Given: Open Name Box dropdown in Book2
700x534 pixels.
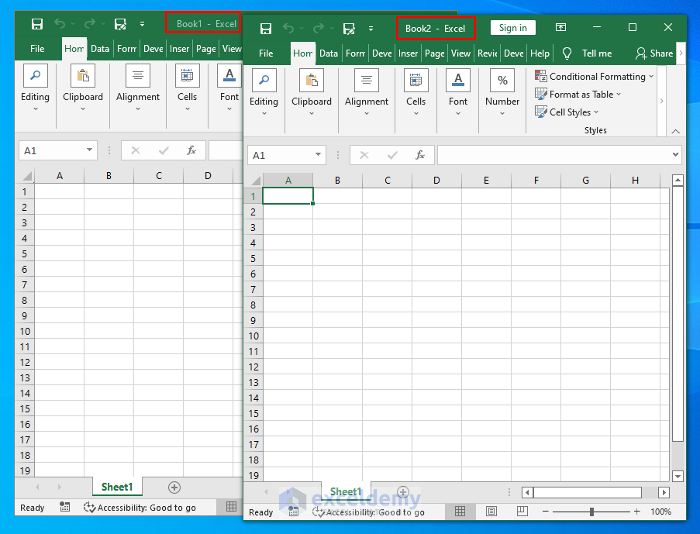Looking at the screenshot, I should 318,155.
